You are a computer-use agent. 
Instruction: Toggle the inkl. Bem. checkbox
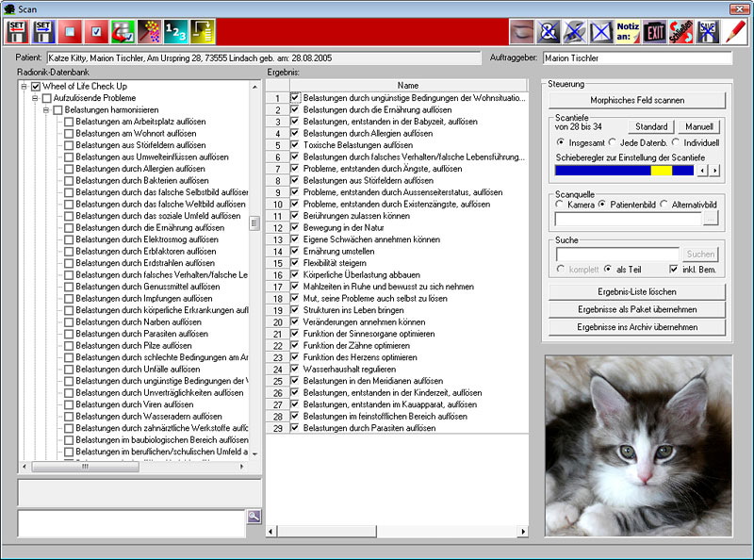(674, 270)
